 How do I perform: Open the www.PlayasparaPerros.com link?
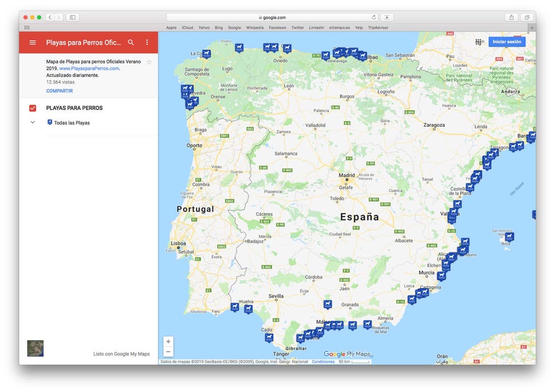pyautogui.click(x=89, y=68)
